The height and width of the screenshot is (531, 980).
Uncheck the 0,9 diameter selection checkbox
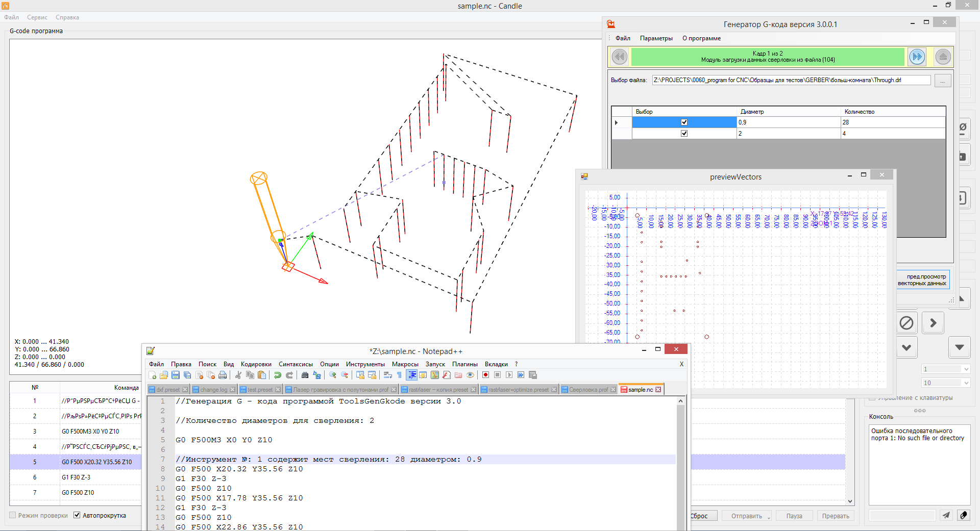[x=684, y=122]
